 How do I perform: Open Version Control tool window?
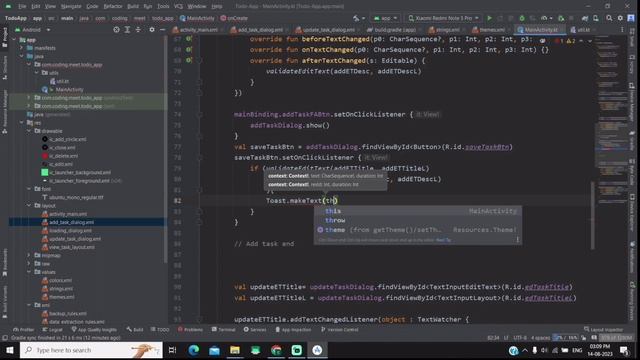[340, 329]
